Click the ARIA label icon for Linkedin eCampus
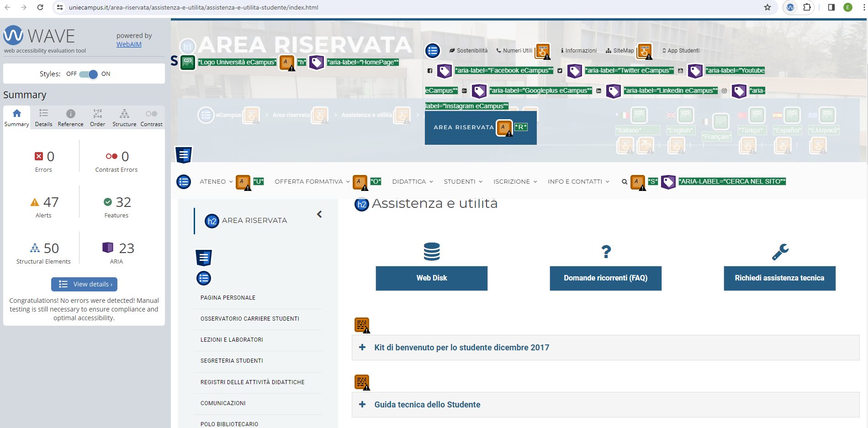868x428 pixels. pyautogui.click(x=614, y=90)
